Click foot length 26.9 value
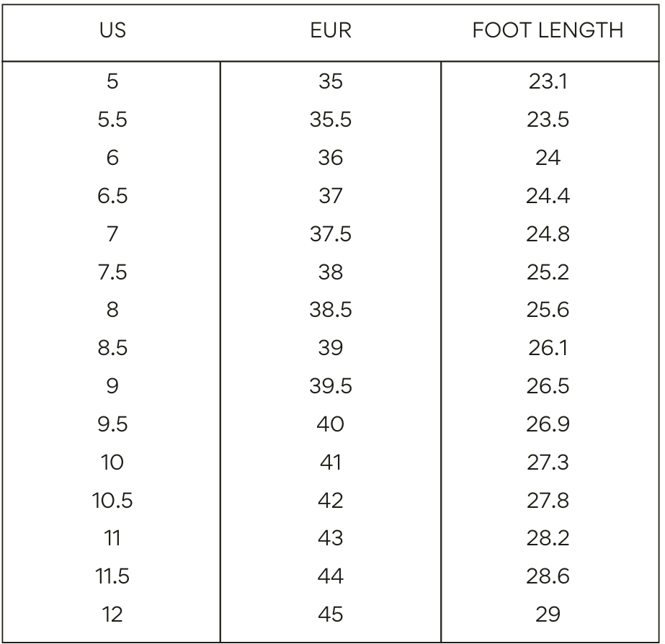The image size is (665, 644). (548, 424)
